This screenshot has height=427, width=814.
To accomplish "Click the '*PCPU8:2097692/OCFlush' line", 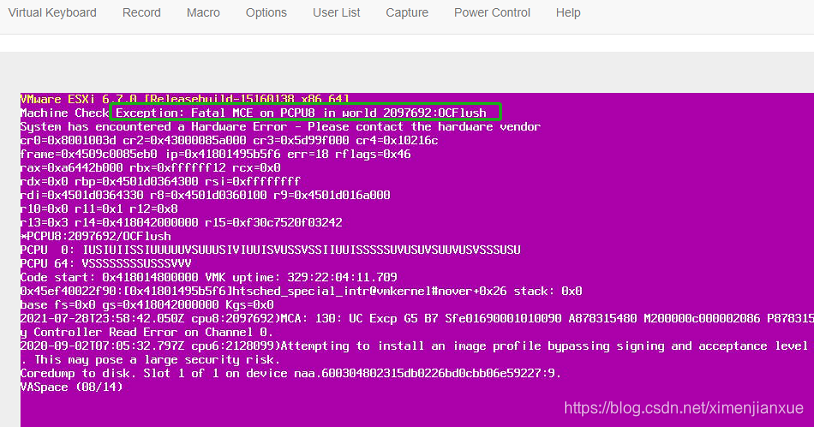I will click(96, 236).
